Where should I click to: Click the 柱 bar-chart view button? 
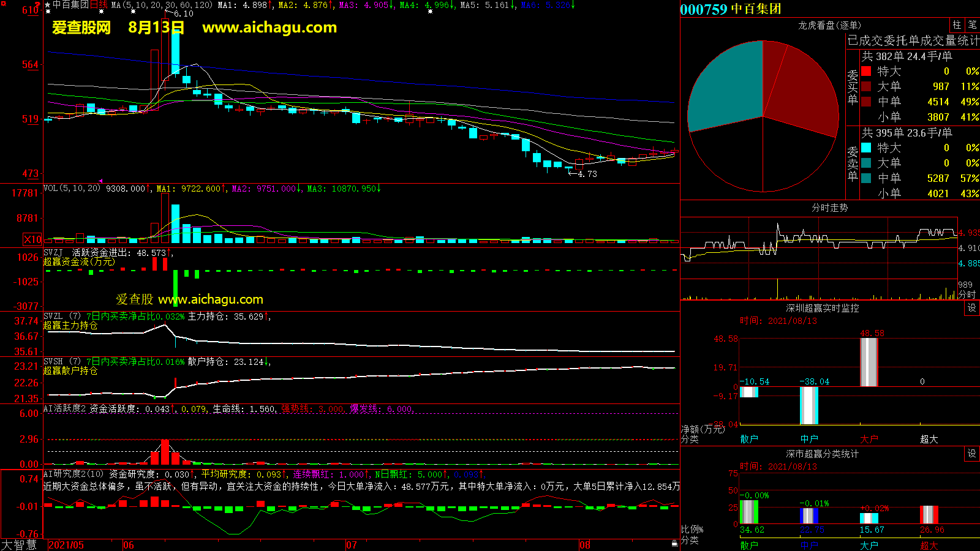pyautogui.click(x=957, y=25)
